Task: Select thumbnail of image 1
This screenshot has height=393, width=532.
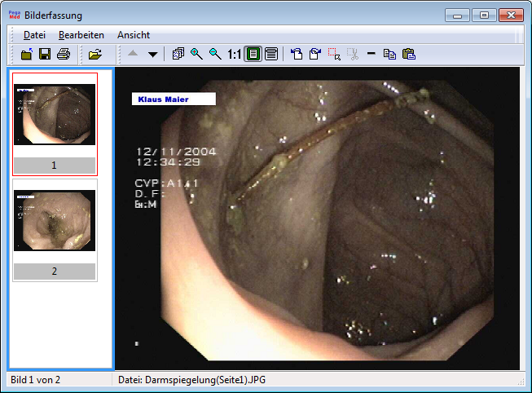Action: pyautogui.click(x=55, y=115)
